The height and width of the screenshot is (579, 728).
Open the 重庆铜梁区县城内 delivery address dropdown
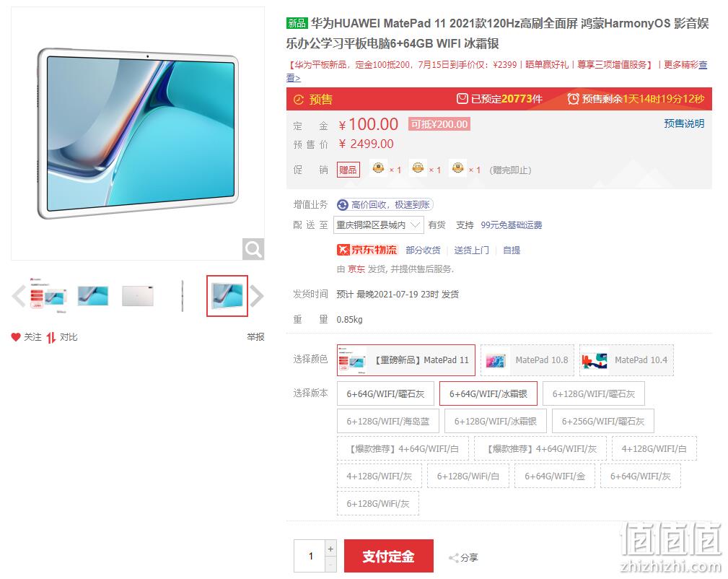tap(378, 225)
